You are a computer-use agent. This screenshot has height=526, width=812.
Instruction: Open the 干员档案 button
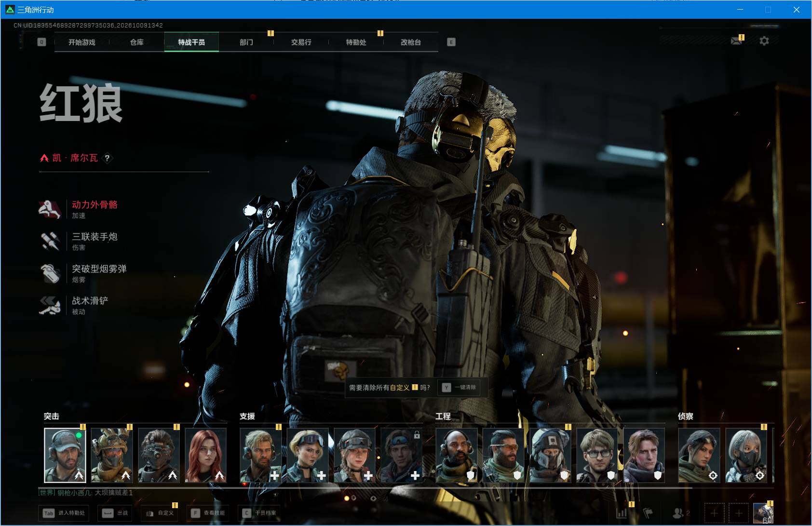click(260, 513)
